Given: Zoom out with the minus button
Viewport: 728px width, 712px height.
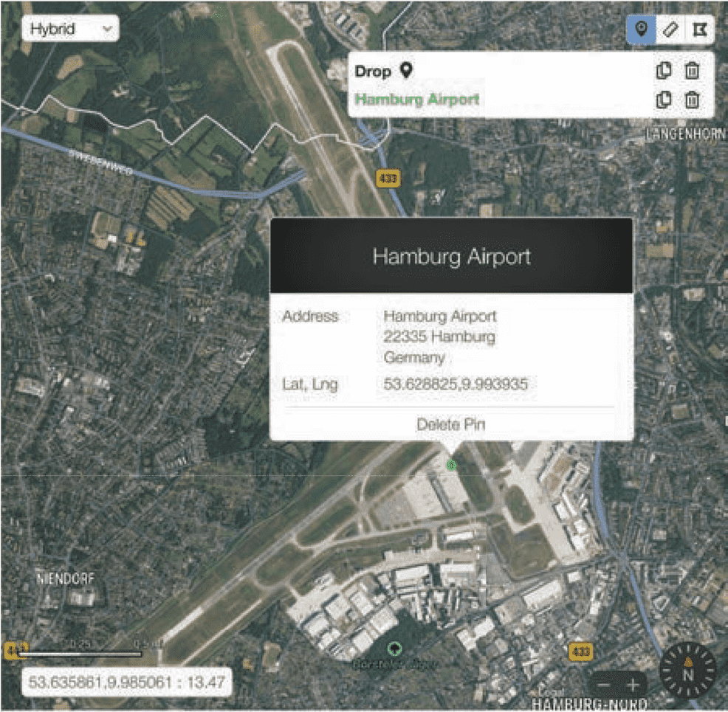Looking at the screenshot, I should 603,685.
